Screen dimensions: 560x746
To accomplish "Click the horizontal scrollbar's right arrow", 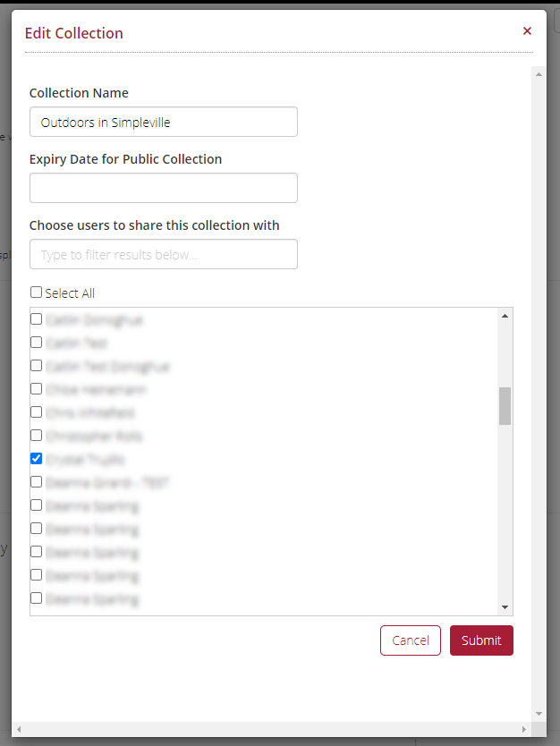I will pos(524,729).
